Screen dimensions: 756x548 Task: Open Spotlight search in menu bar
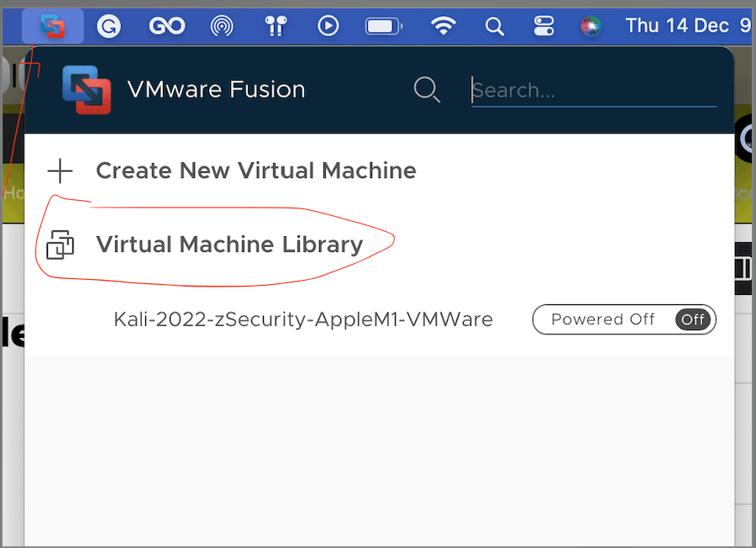495,26
